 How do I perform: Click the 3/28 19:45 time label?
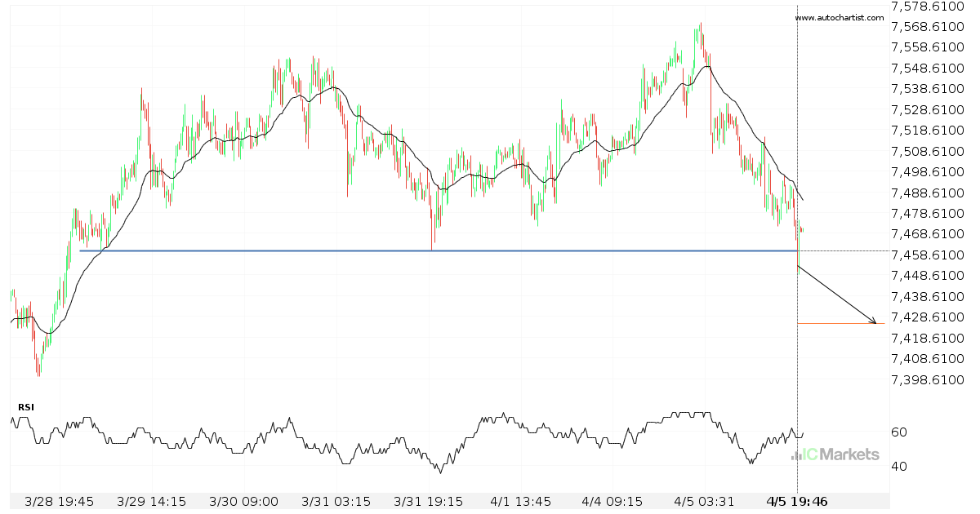point(58,501)
